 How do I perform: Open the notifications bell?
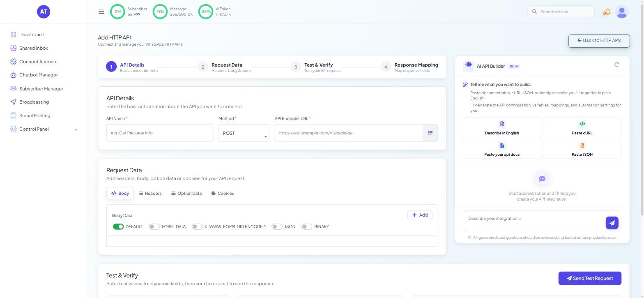point(607,12)
